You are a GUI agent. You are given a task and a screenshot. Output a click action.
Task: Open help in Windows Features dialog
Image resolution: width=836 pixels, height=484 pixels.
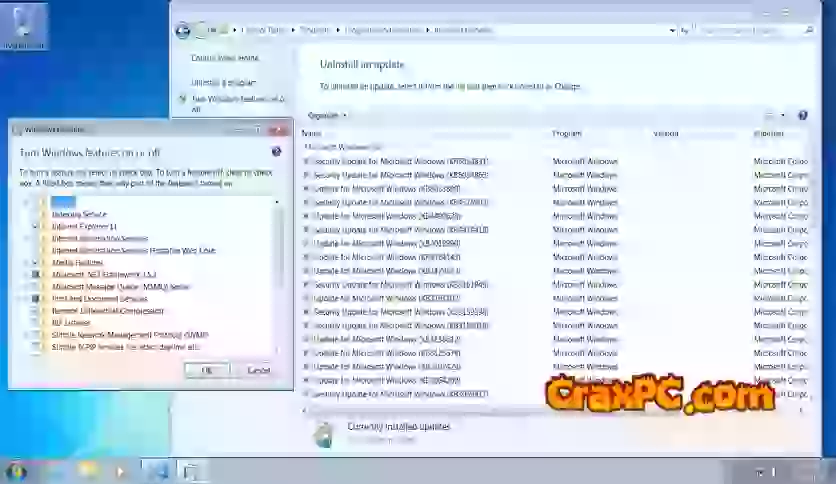(x=276, y=152)
